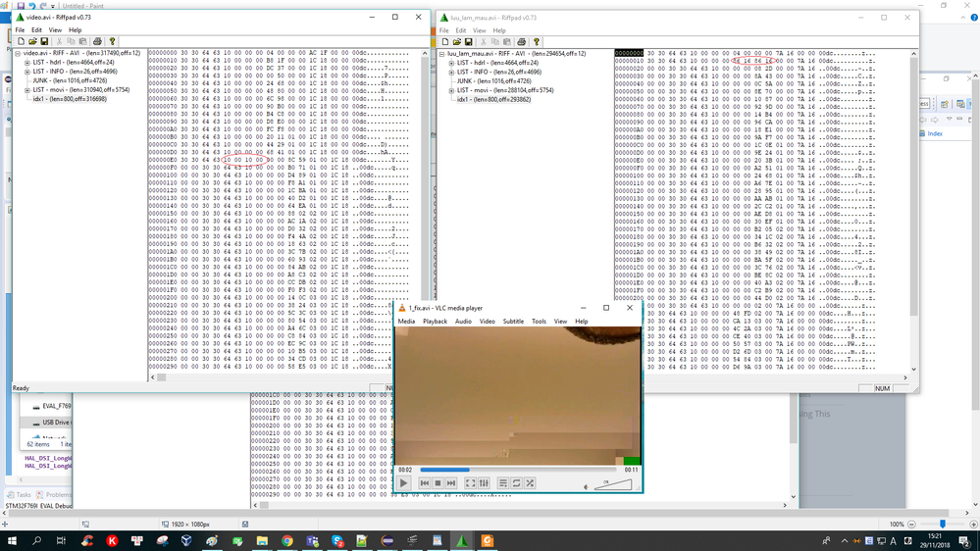Click Save icon in video.avi Riffpad toolbar
980x551 pixels.
click(x=44, y=42)
